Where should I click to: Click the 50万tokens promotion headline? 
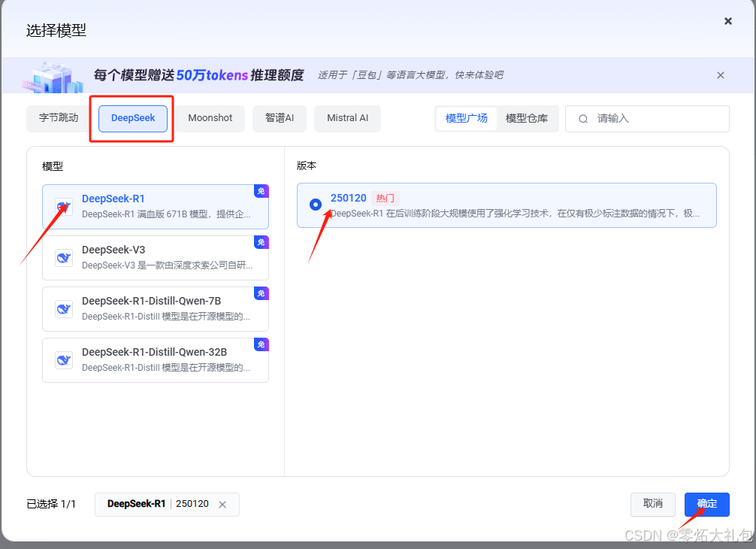pos(198,75)
